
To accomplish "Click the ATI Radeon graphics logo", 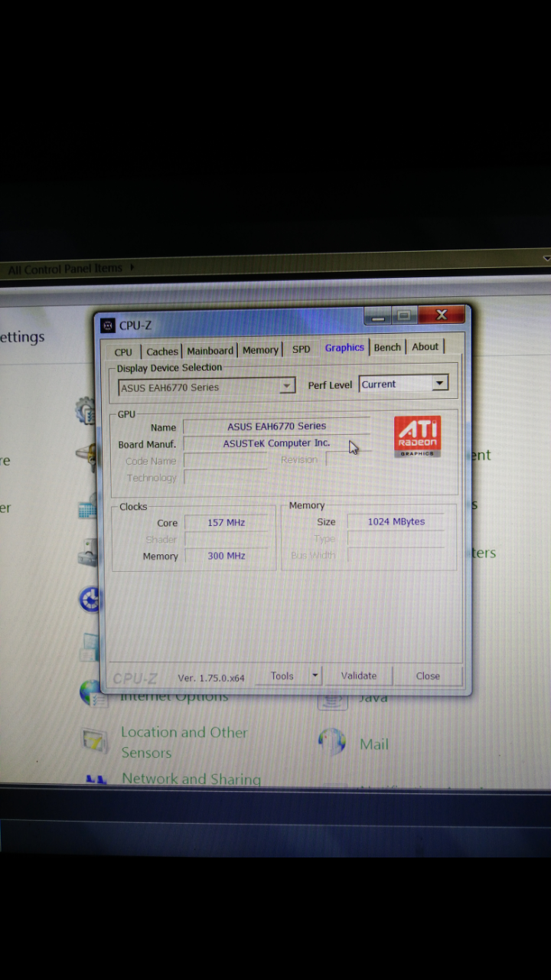I will pos(418,436).
